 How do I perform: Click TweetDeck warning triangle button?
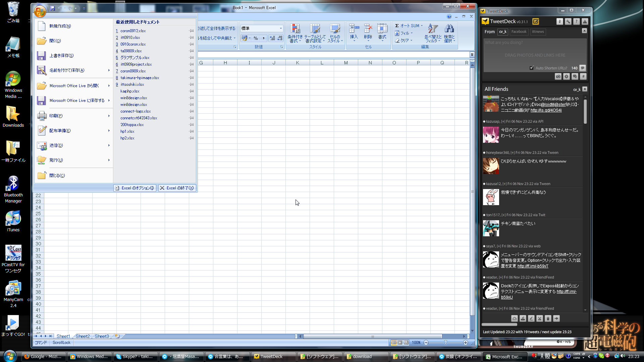coord(585,21)
